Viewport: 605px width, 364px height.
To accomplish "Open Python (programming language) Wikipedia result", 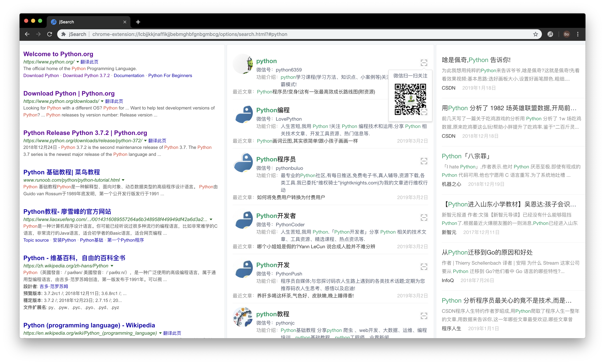I will (89, 325).
